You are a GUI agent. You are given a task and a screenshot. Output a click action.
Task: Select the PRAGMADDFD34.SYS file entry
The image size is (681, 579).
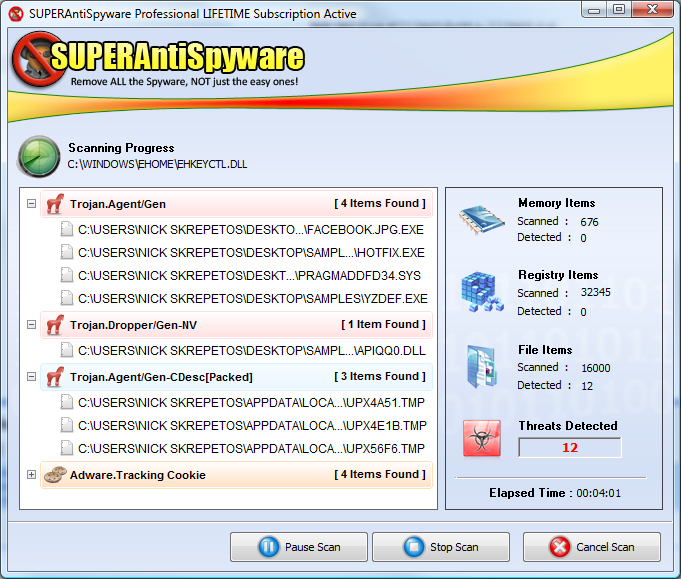249,275
